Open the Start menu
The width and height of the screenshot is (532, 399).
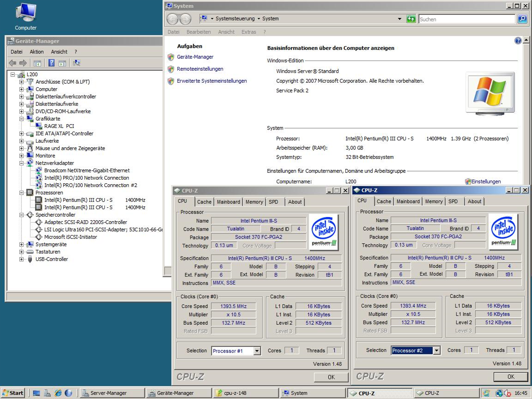coord(13,393)
